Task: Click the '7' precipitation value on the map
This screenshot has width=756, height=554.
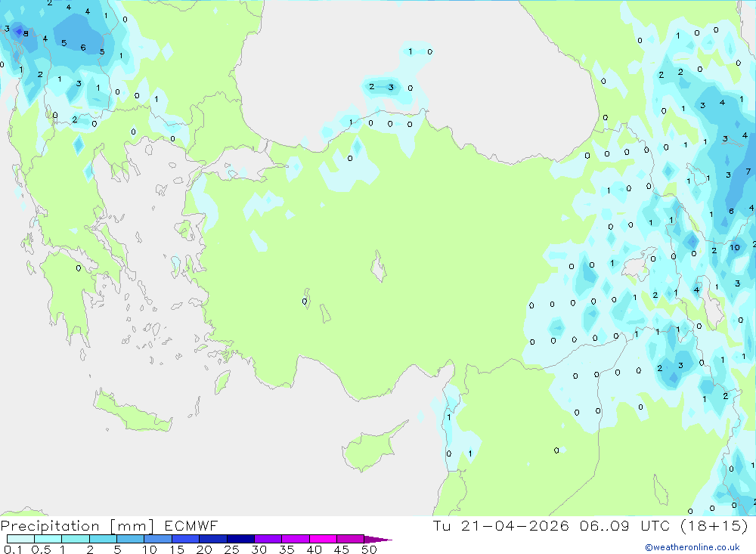Action: (748, 171)
